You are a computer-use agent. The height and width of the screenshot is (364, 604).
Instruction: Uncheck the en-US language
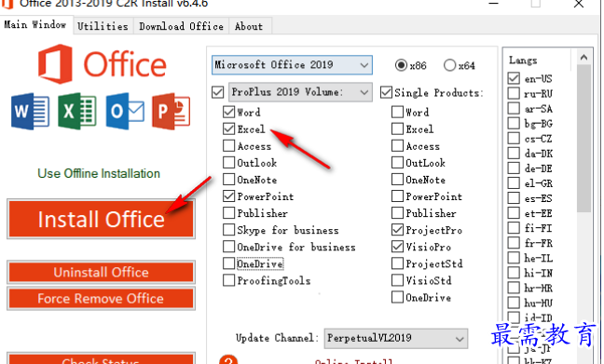[x=514, y=78]
